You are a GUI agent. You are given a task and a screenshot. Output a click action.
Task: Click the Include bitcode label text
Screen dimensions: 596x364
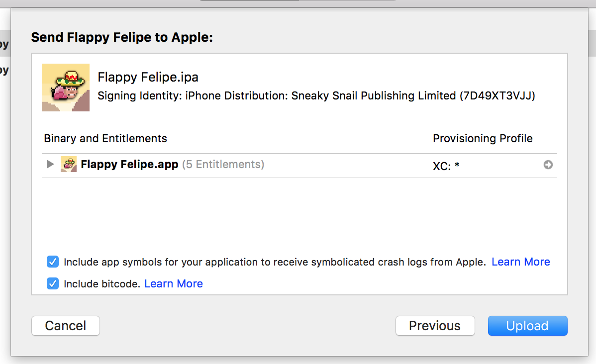(102, 284)
